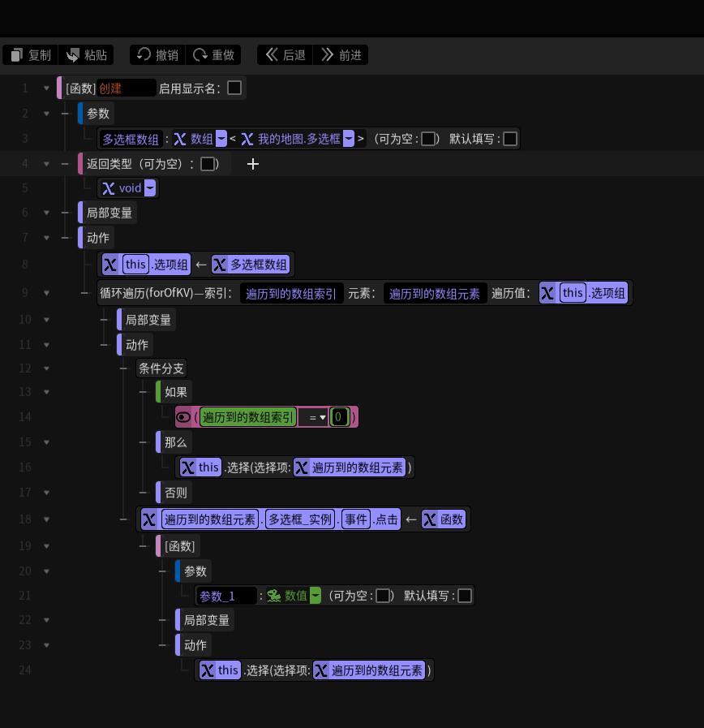Select the 条件分支 row
704x728 pixels.
pos(161,368)
